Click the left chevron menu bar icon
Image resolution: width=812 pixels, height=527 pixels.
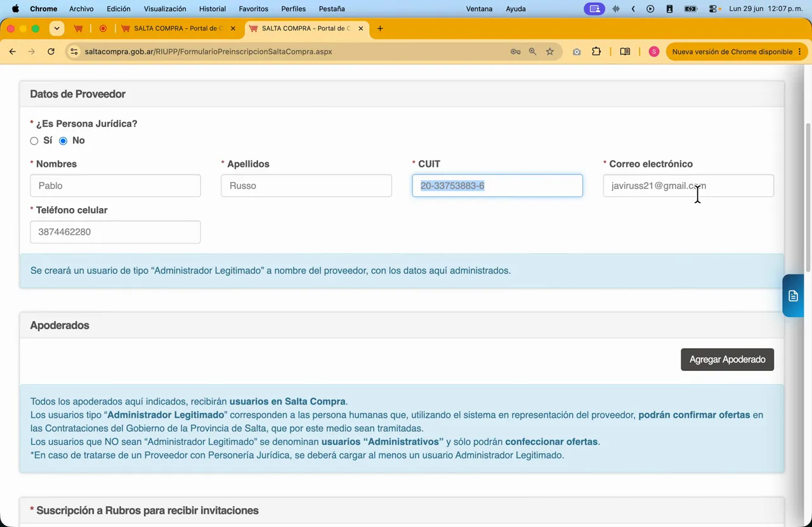coord(633,9)
